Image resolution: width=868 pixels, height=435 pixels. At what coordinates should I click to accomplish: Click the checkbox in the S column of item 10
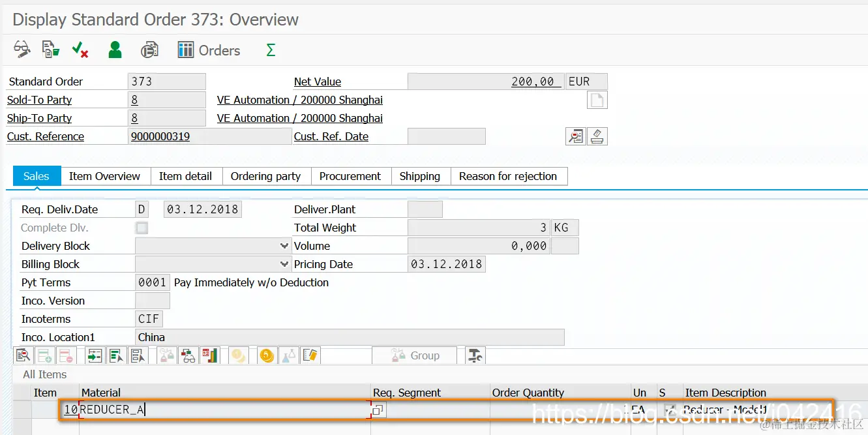pos(669,410)
